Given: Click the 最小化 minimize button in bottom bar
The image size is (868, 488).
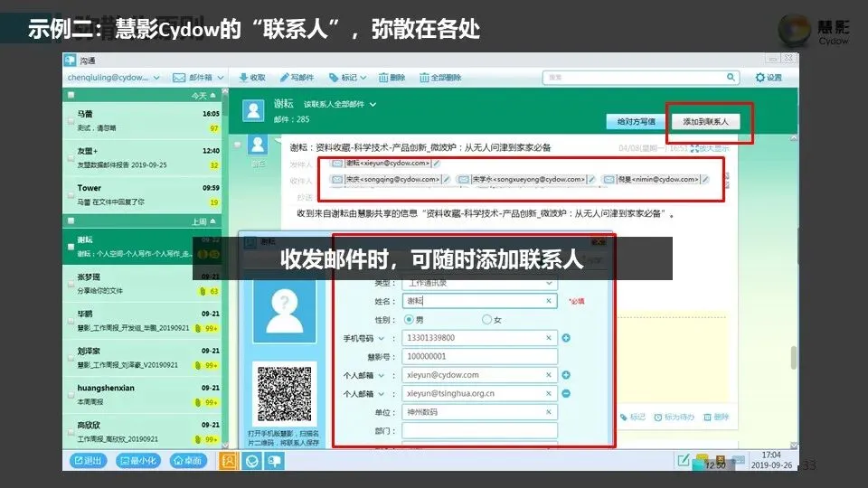Looking at the screenshot, I should click(138, 460).
